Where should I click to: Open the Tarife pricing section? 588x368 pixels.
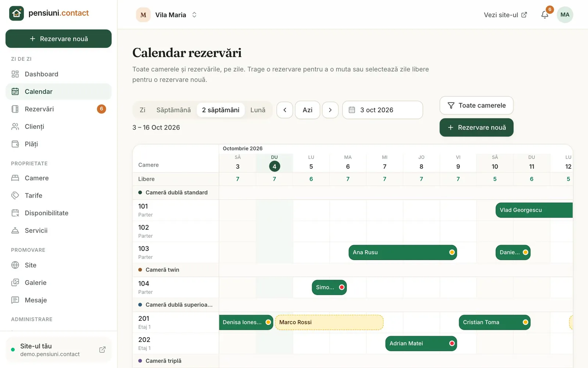click(58, 195)
